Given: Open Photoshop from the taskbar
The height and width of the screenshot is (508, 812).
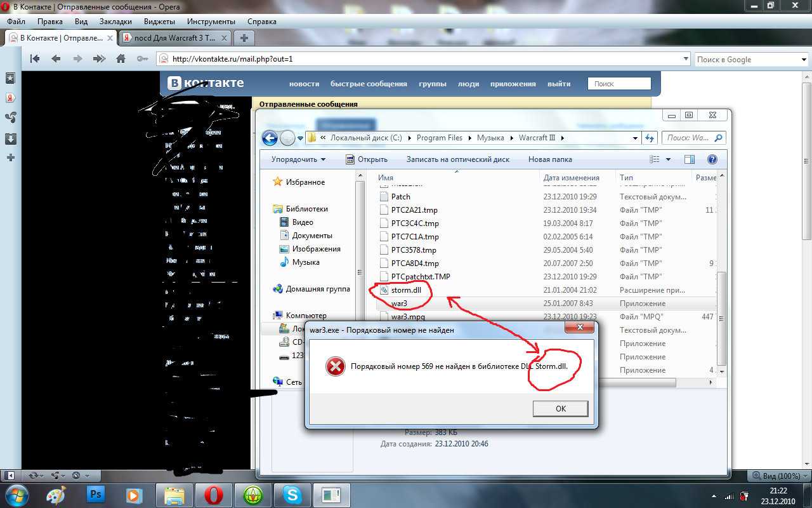Looking at the screenshot, I should 96,494.
